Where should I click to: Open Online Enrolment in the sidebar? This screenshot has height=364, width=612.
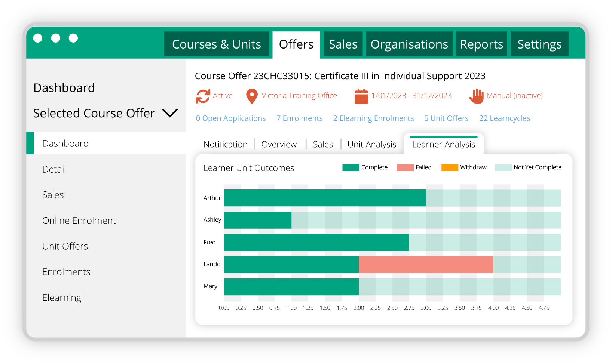pyautogui.click(x=79, y=220)
